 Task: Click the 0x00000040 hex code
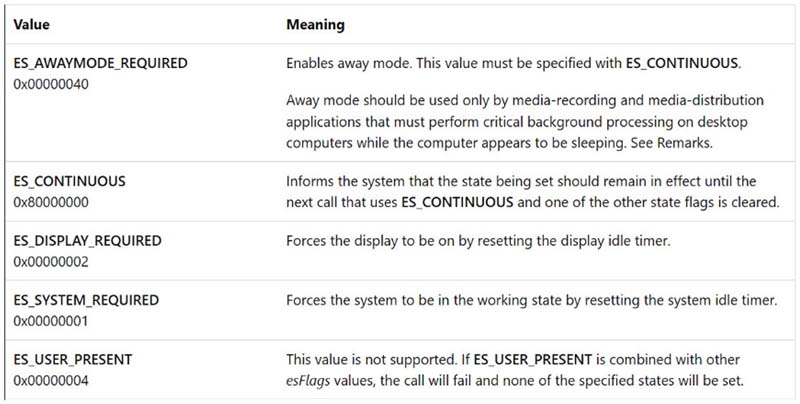[52, 83]
